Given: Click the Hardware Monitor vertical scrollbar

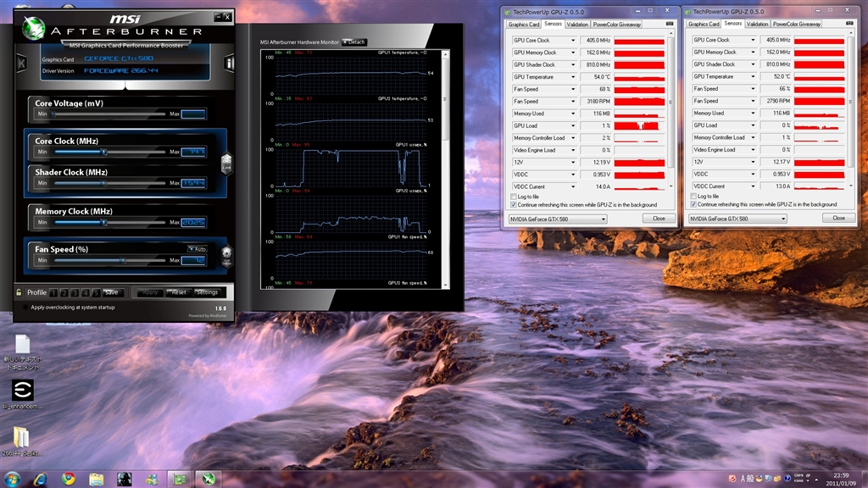Looking at the screenshot, I should tap(445, 169).
